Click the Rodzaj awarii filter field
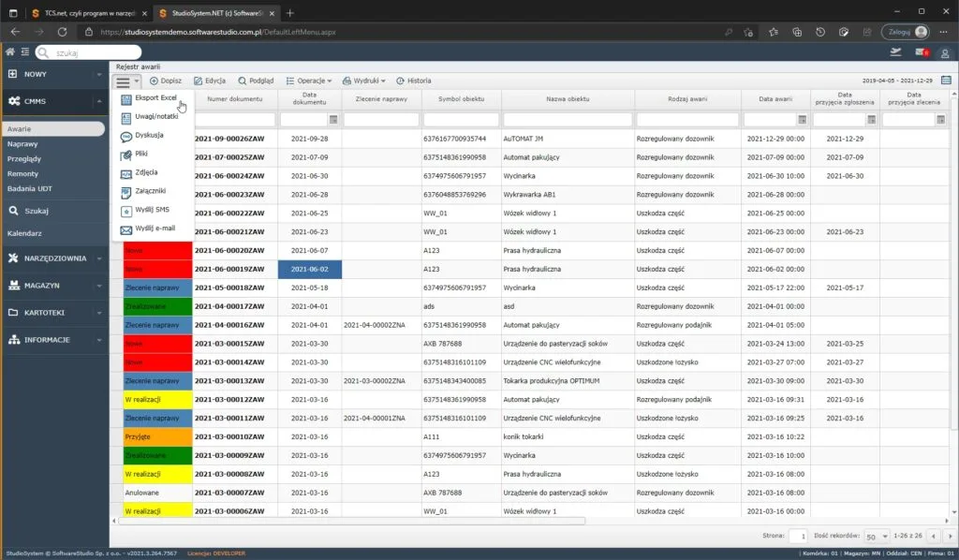959x560 pixels. pyautogui.click(x=687, y=120)
